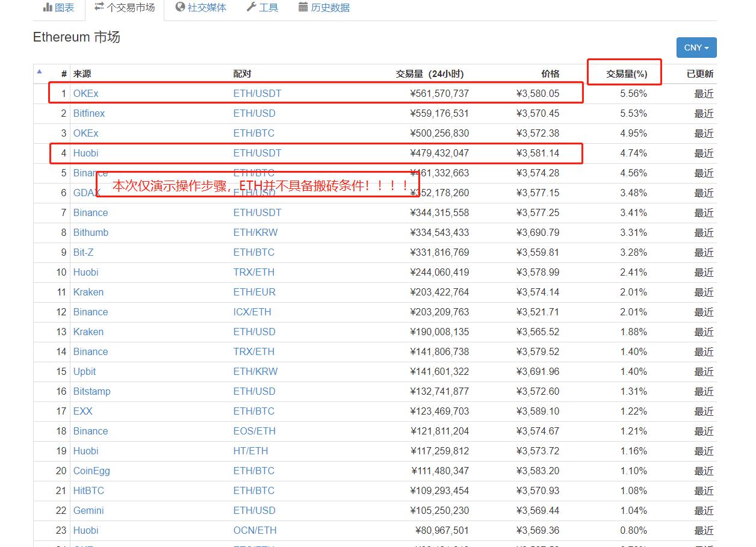Open EXX ETH/BTC pair link
This screenshot has height=547, width=756.
253,411
